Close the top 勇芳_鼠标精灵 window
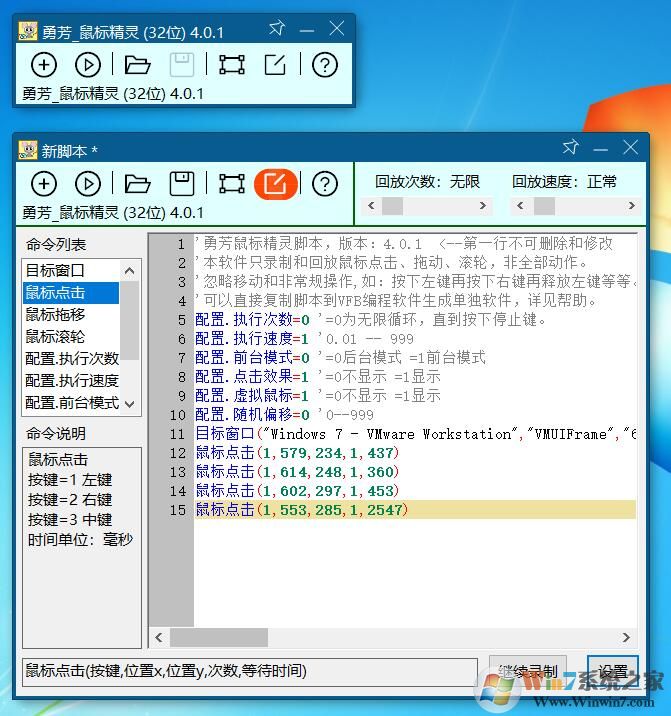Image resolution: width=671 pixels, height=716 pixels. 337,29
